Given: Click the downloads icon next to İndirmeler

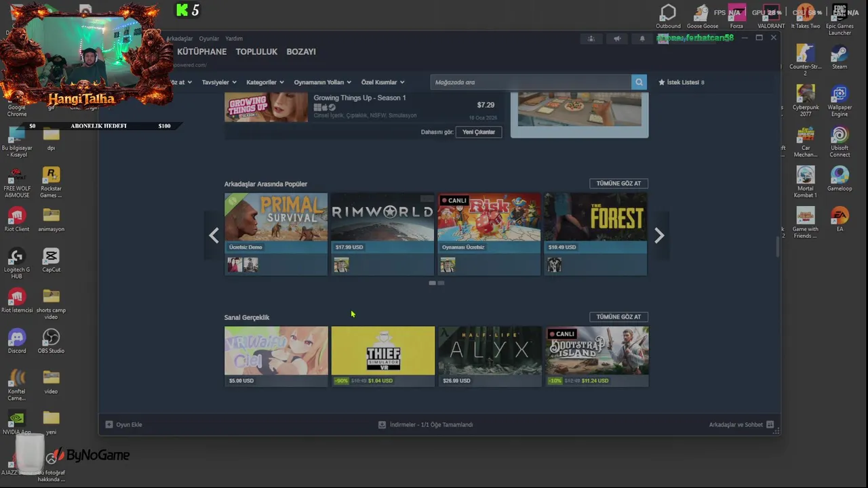Looking at the screenshot, I should pos(382,424).
